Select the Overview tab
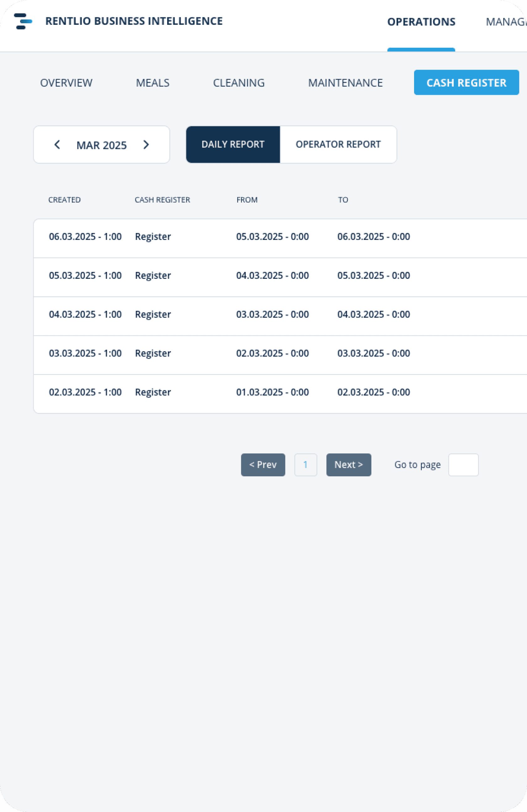Image resolution: width=527 pixels, height=812 pixels. click(x=67, y=82)
